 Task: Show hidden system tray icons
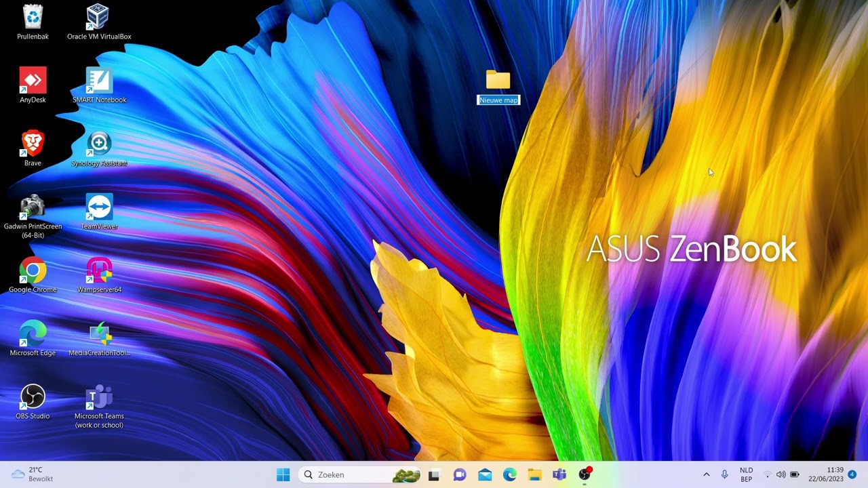pos(706,474)
